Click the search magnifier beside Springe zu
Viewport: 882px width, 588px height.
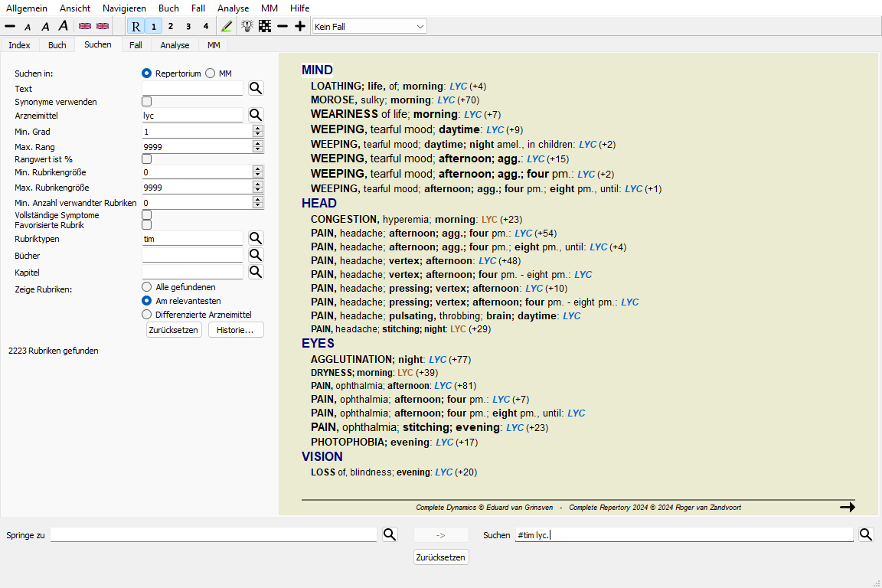tap(390, 534)
